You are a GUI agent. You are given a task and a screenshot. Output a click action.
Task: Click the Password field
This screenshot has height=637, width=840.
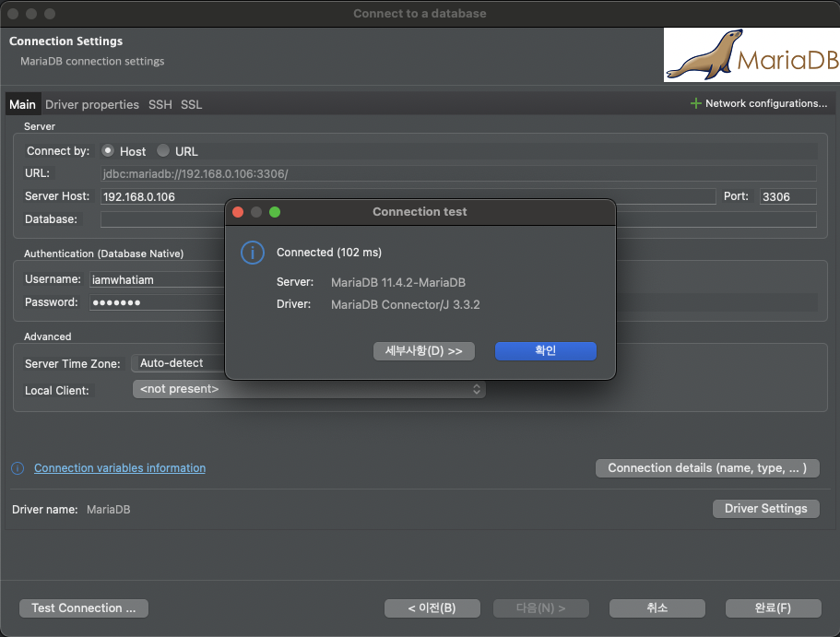point(157,302)
